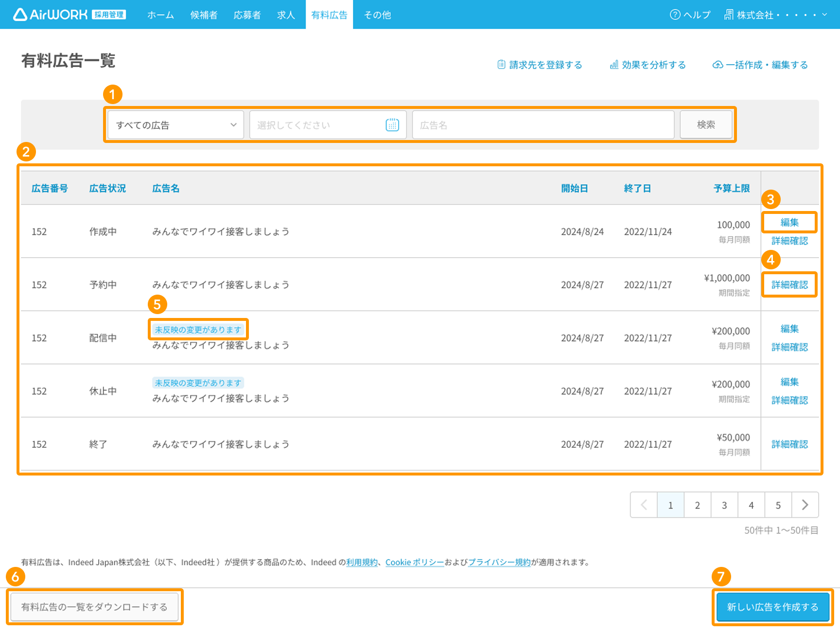Open the すべての広告 dropdown
Screen dimensions: 840x634
(175, 125)
